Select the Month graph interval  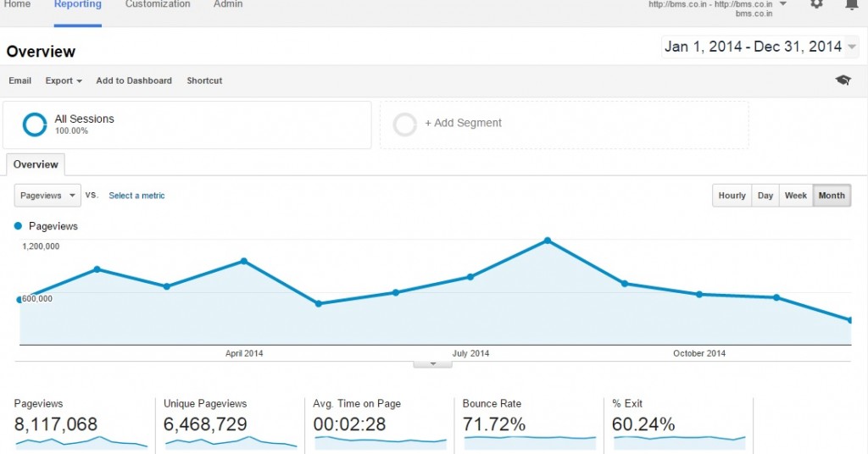coord(832,196)
